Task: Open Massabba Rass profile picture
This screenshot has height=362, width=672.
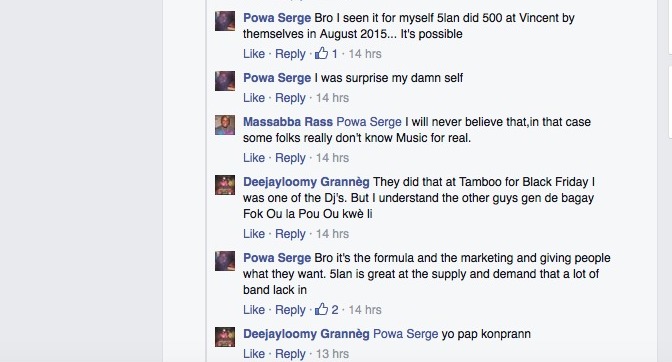Action: [225, 125]
